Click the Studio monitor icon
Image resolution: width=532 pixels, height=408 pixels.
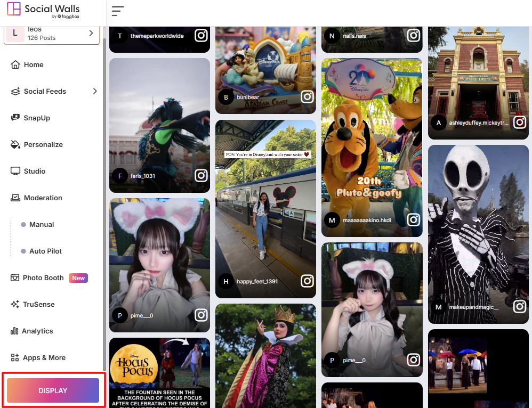click(x=15, y=171)
